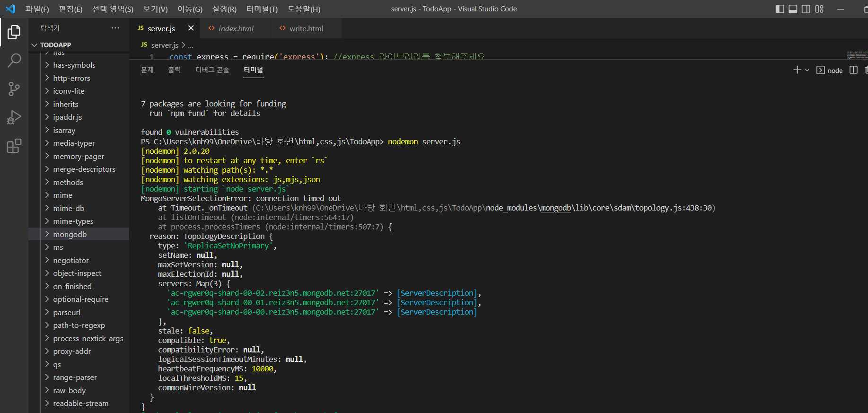The image size is (868, 413).
Task: Expand the inherits folder
Action: point(79,104)
